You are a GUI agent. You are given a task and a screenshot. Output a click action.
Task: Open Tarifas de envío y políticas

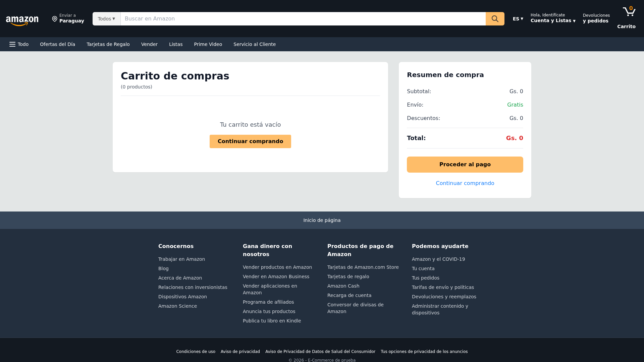click(443, 287)
